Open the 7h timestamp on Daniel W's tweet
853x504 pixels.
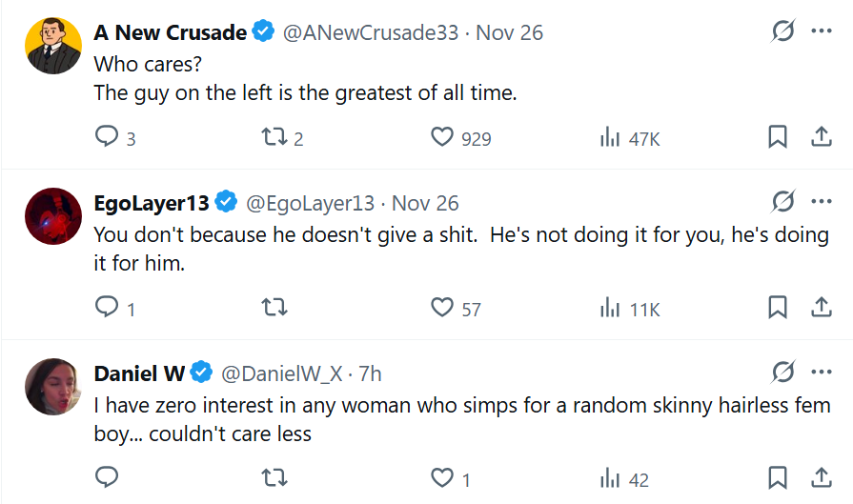click(x=370, y=374)
